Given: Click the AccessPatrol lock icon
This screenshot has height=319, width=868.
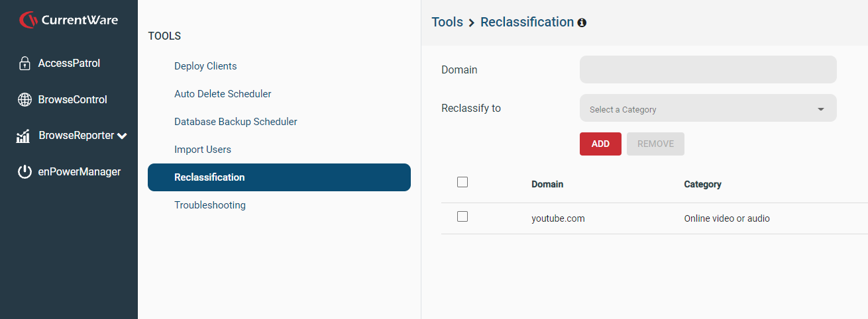Looking at the screenshot, I should point(25,64).
